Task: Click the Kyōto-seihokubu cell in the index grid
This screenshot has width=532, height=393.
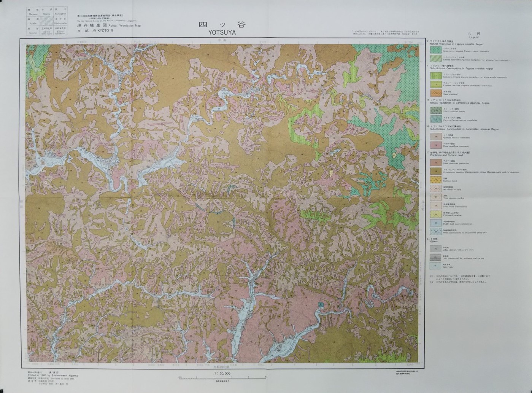Action: click(x=46, y=30)
